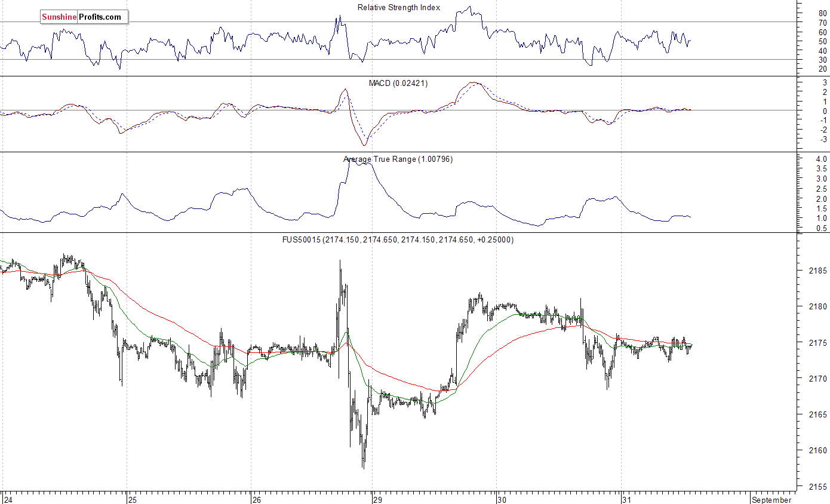Click the MACD axis value -3

pyautogui.click(x=823, y=139)
